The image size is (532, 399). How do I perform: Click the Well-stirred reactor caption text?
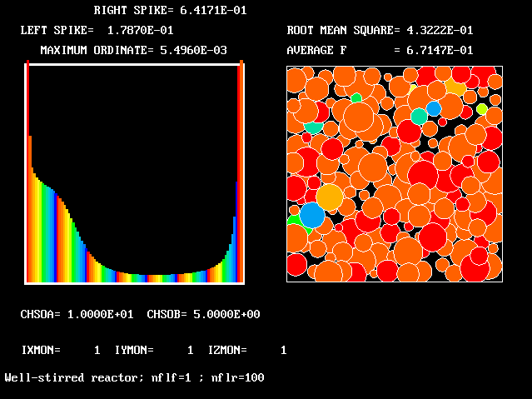pyautogui.click(x=134, y=377)
